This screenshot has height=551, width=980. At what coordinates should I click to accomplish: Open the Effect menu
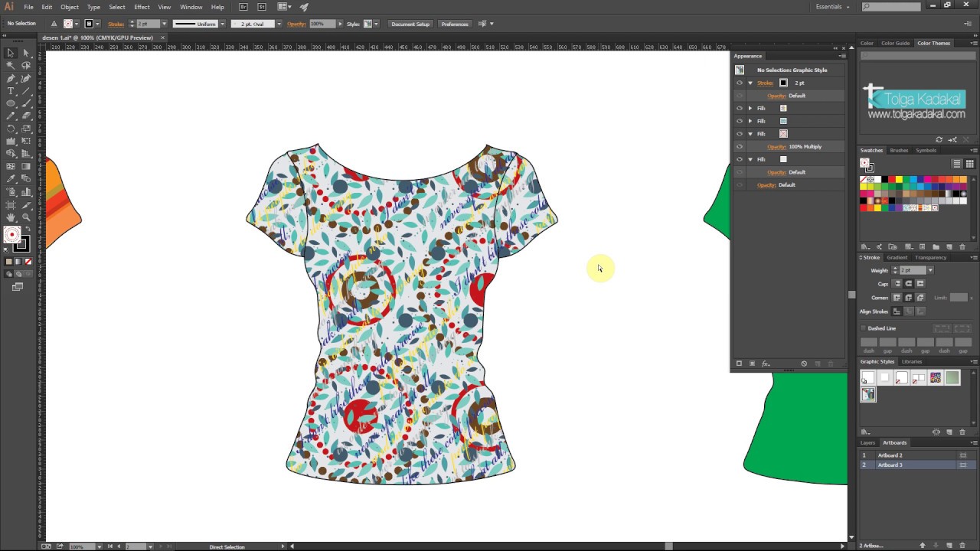point(142,7)
